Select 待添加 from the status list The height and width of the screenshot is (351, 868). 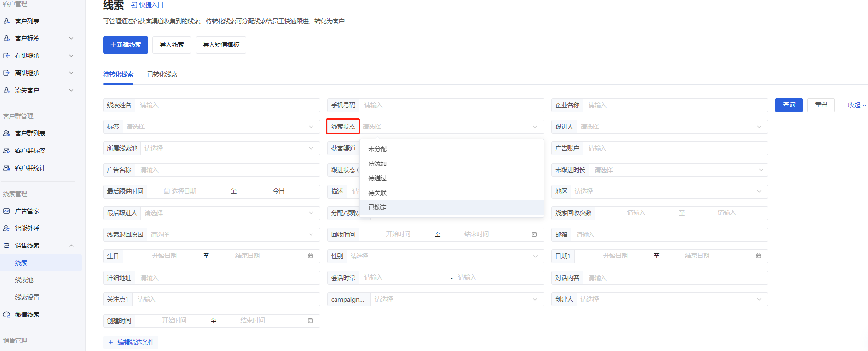click(451, 164)
